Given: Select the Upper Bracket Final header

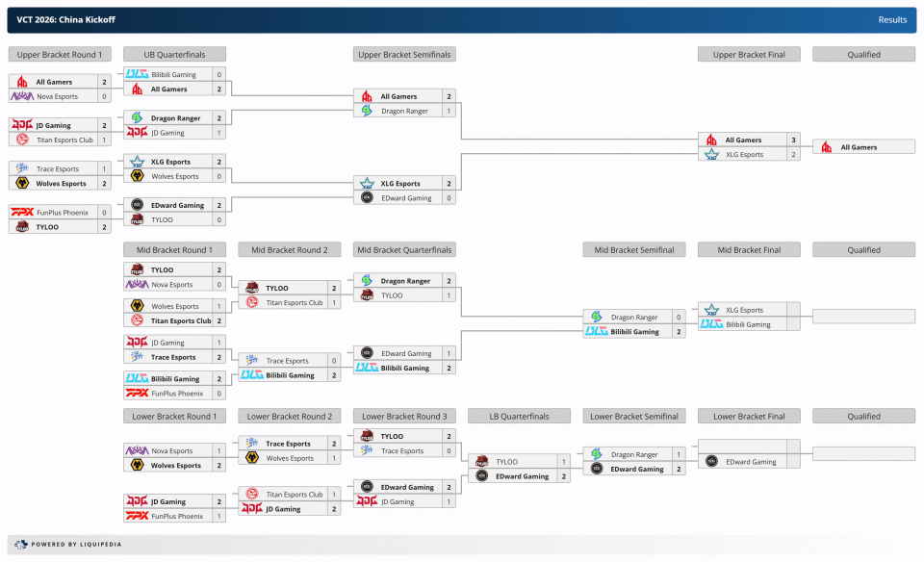Looking at the screenshot, I should [x=749, y=54].
